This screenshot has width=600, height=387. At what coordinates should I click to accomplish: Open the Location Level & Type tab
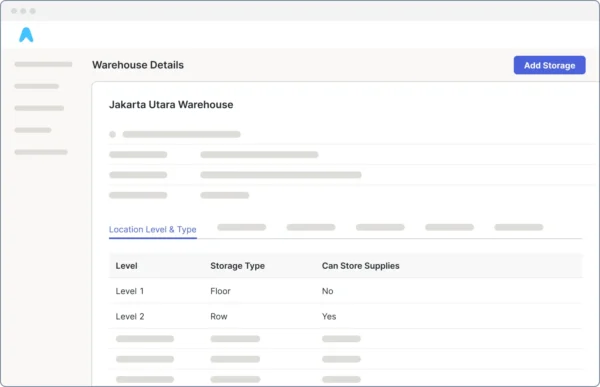153,229
